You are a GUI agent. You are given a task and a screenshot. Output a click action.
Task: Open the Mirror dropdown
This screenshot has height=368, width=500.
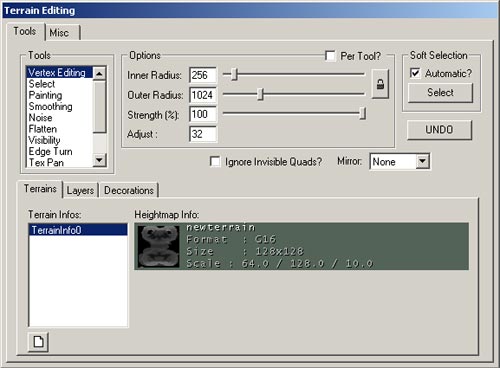coord(422,161)
